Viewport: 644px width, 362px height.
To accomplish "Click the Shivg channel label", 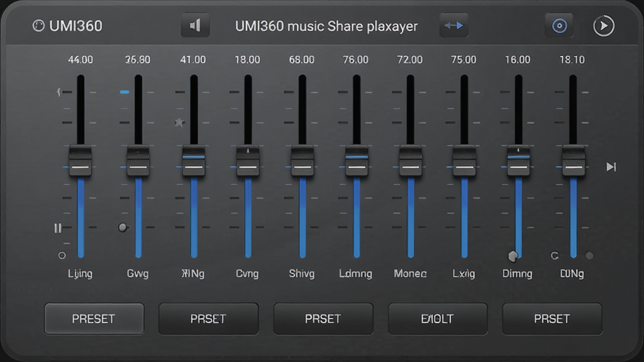I will click(302, 274).
